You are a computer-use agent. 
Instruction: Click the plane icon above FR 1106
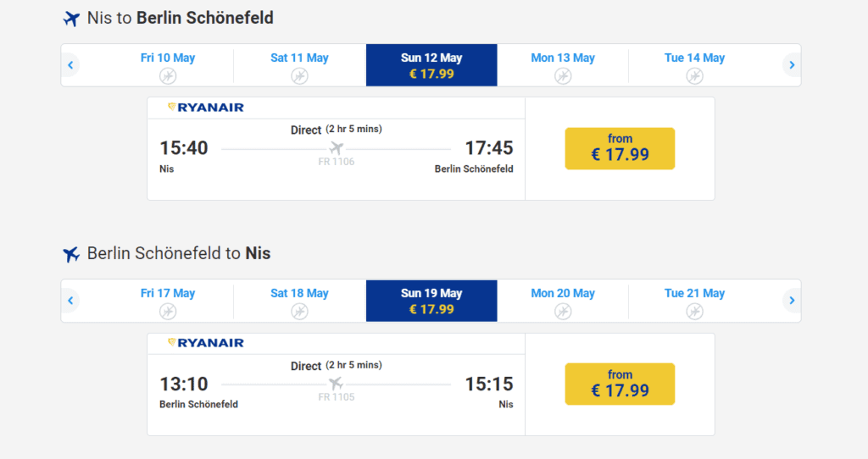click(336, 148)
